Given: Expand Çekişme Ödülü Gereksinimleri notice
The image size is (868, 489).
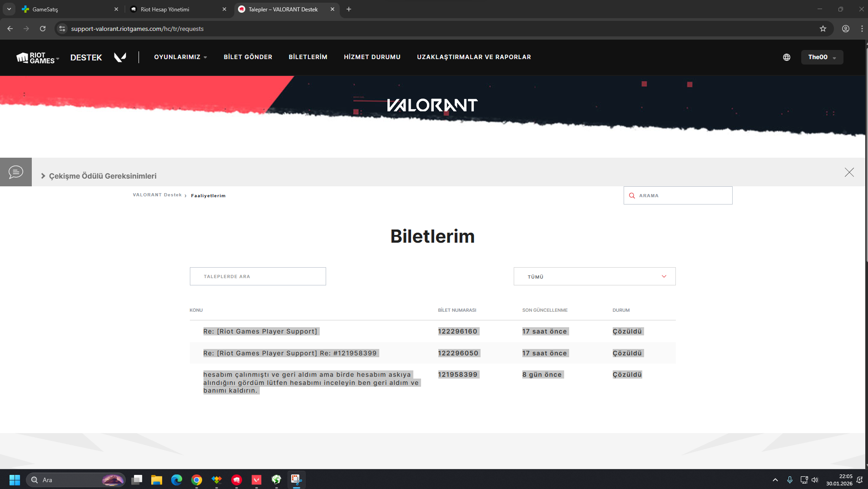Looking at the screenshot, I should (99, 176).
